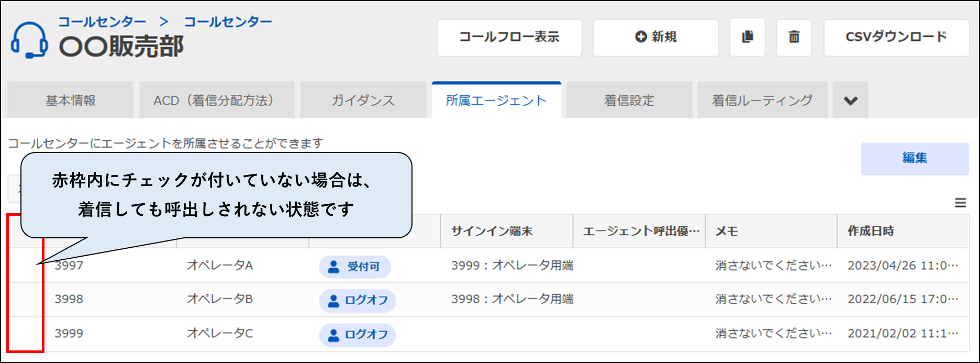Screen dimensions: 980x363
Task: Click the 新規 plus button
Action: [655, 37]
